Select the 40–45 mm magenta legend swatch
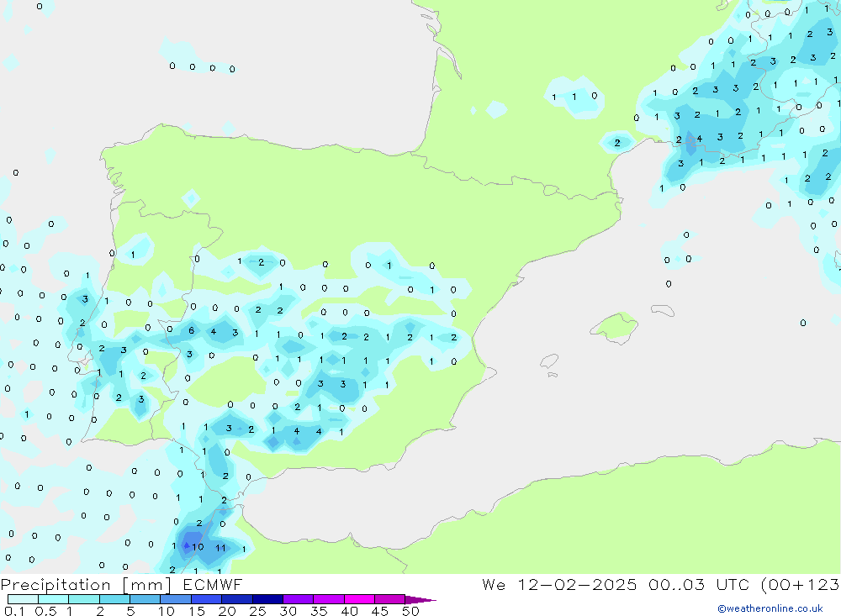The height and width of the screenshot is (616, 841). pyautogui.click(x=359, y=599)
